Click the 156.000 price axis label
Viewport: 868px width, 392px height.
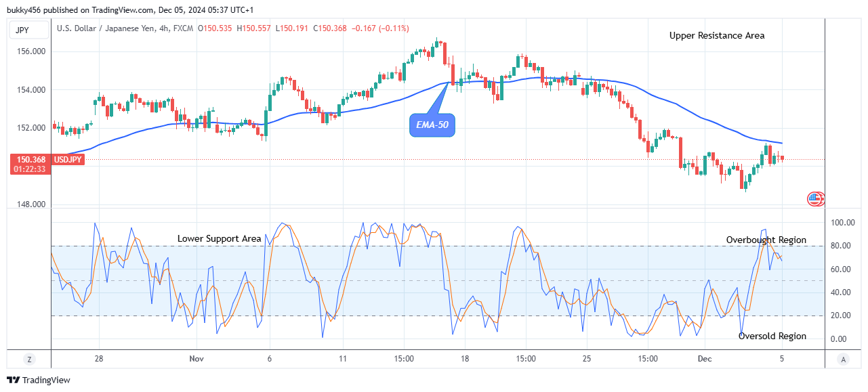[x=31, y=51]
